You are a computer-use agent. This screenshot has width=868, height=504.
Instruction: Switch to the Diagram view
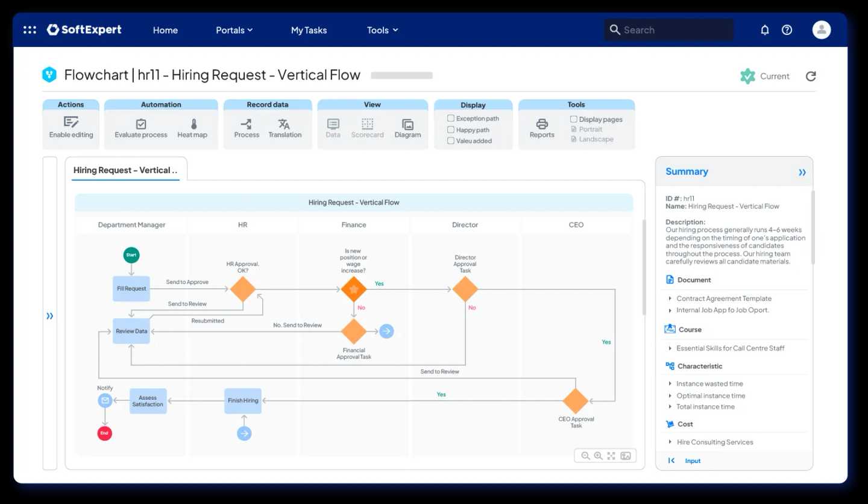coord(407,124)
